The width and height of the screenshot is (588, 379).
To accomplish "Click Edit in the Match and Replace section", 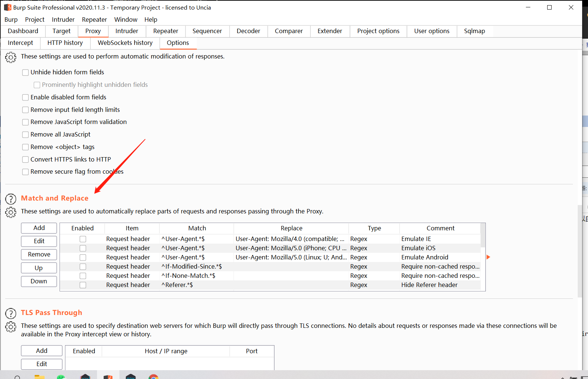I will (39, 241).
